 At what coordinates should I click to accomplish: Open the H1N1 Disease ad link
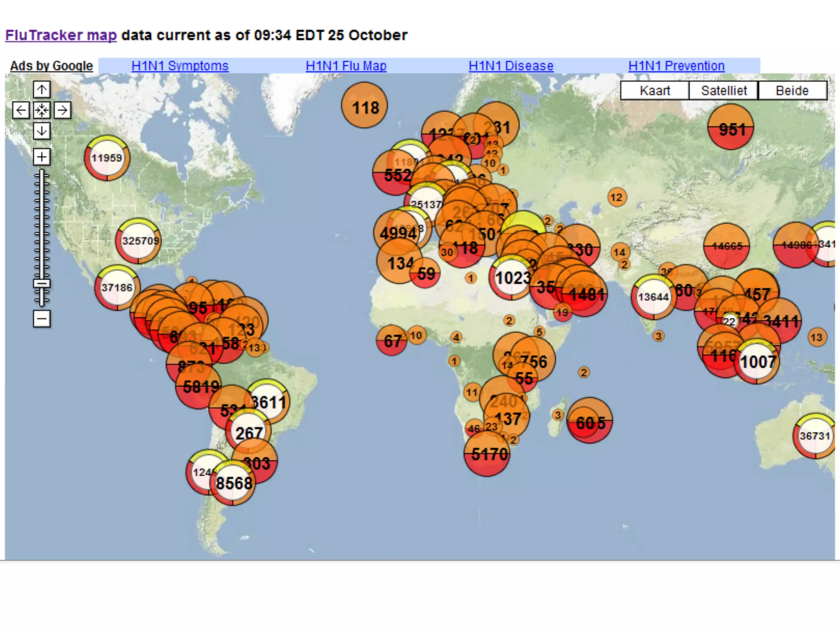[511, 66]
